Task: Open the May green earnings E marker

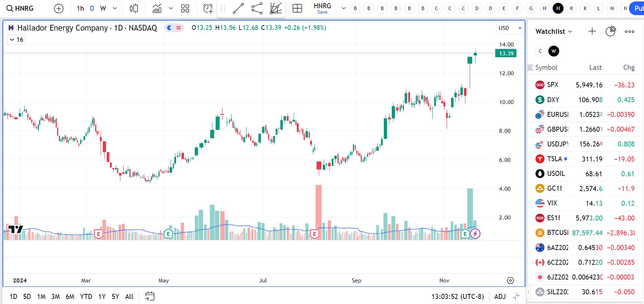Action: [x=168, y=234]
